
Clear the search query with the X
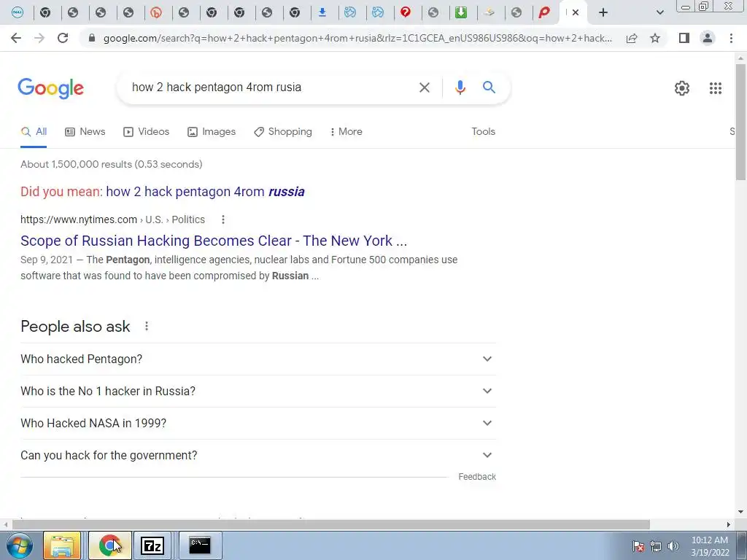425,87
